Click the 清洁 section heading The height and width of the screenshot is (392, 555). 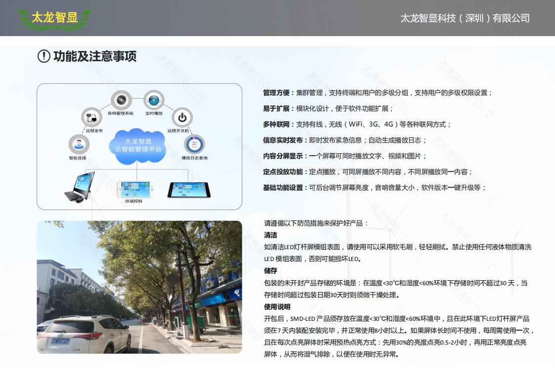click(271, 235)
